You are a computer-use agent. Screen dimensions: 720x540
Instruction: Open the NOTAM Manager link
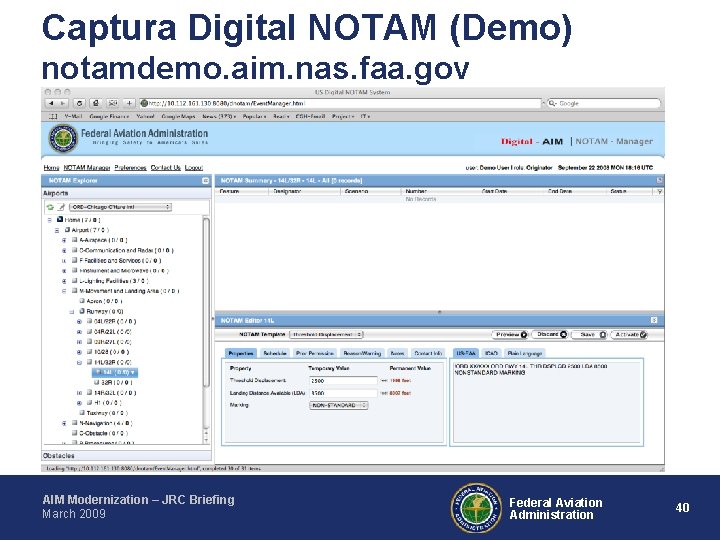87,168
